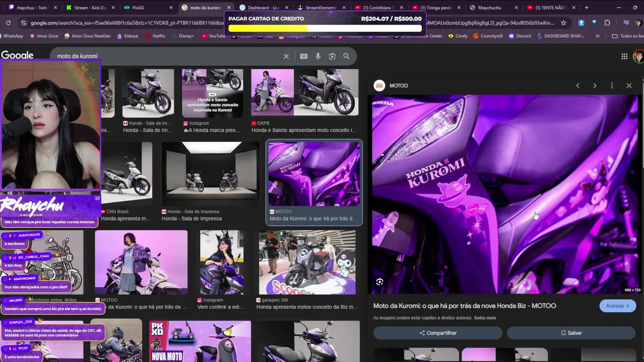Close the "moto da kuromi" tab
Screen dimensions: 644x362
point(229,8)
